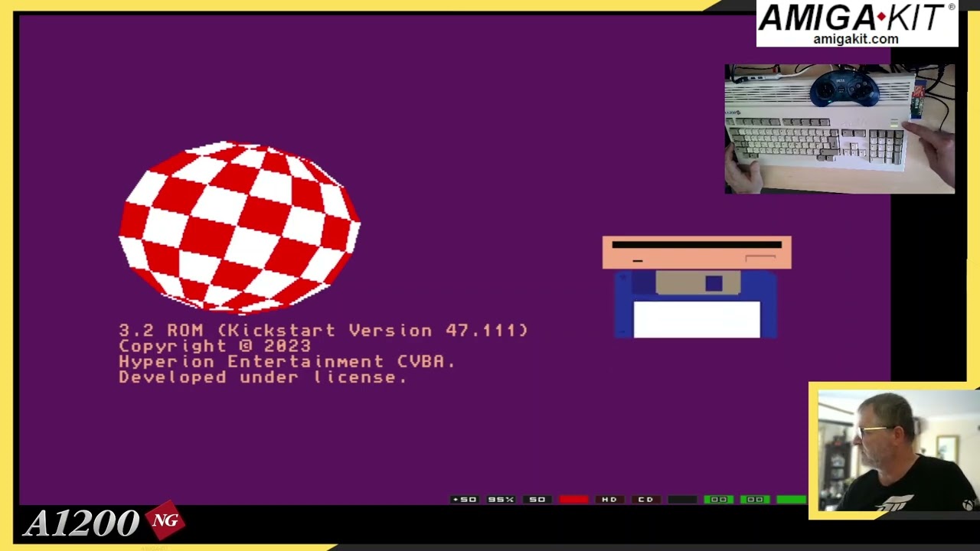The image size is (980, 551).
Task: Click the second green 00 floppy indicator
Action: [x=754, y=500]
